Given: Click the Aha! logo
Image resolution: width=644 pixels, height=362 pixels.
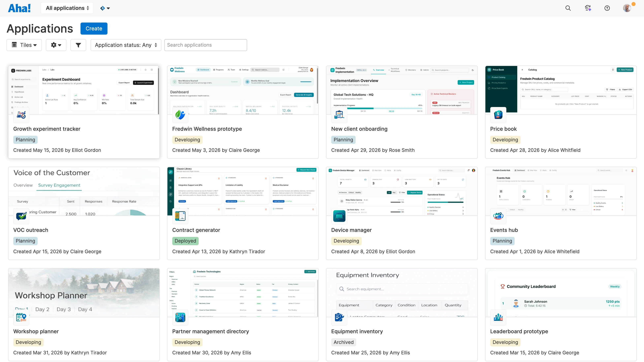Looking at the screenshot, I should pos(19,8).
